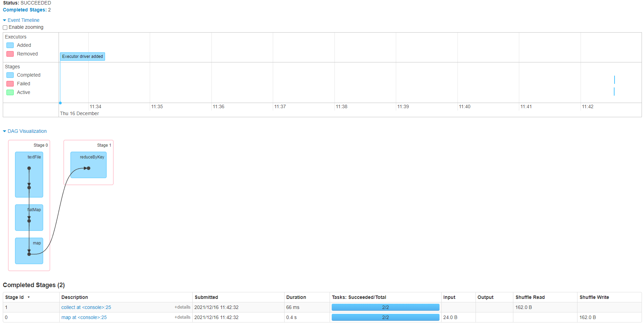Click stage 1 tasks progress bar

pyautogui.click(x=385, y=307)
